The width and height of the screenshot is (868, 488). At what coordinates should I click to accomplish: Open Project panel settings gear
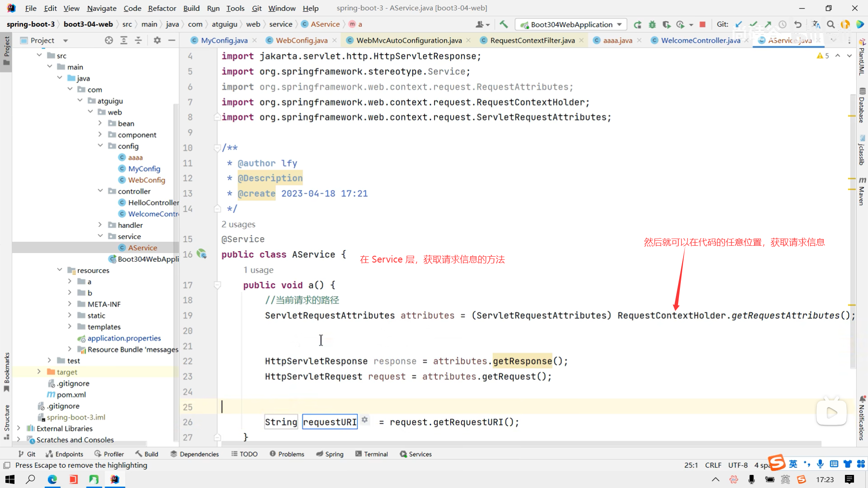tap(157, 40)
